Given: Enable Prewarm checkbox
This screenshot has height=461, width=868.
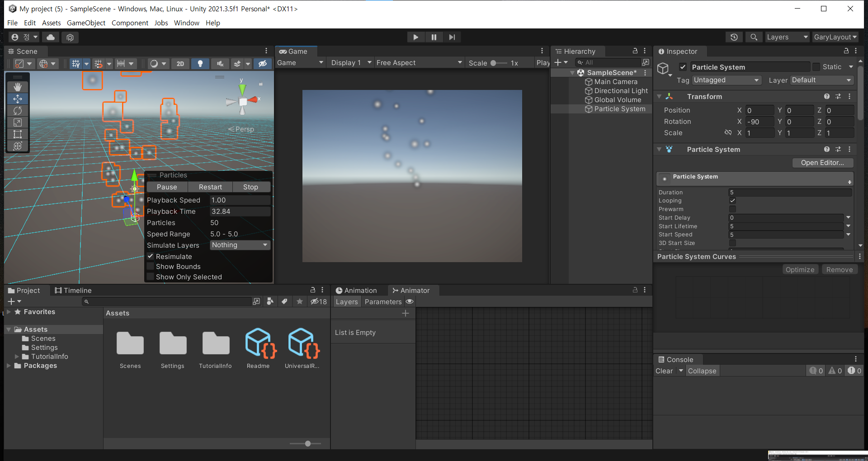Looking at the screenshot, I should pyautogui.click(x=732, y=209).
